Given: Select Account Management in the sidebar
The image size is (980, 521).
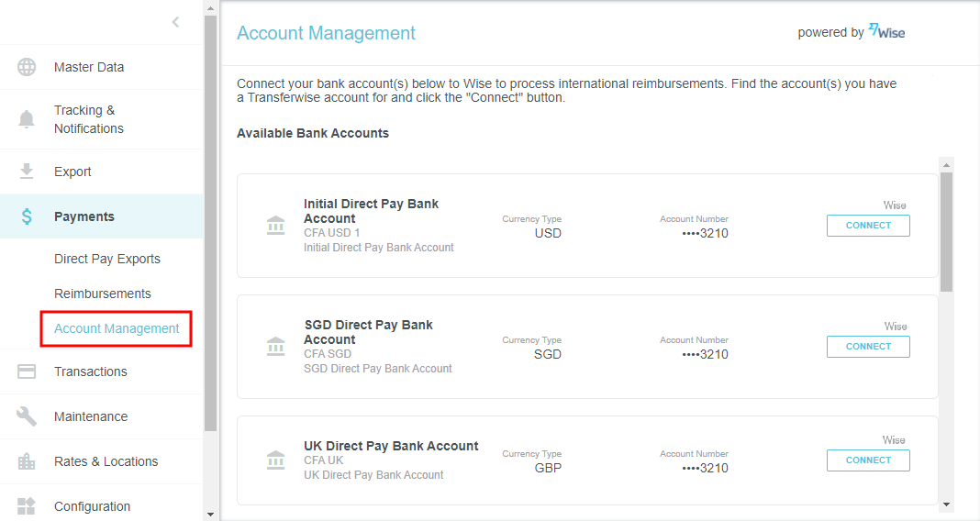Looking at the screenshot, I should pyautogui.click(x=117, y=328).
